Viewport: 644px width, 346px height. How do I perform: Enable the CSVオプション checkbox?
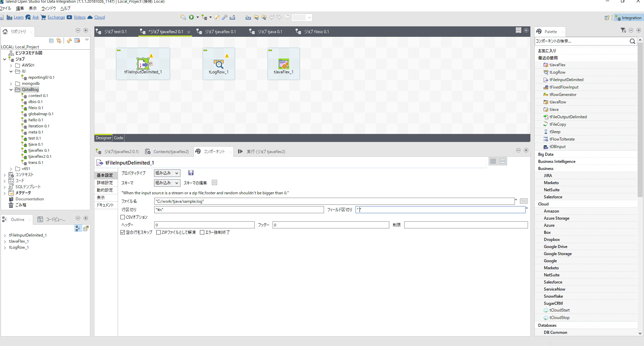point(123,217)
